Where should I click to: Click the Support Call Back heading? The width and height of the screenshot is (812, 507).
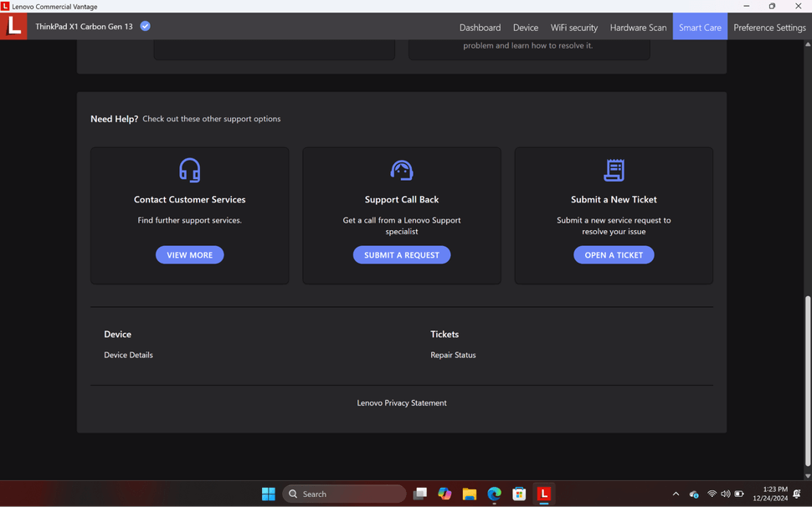coord(401,199)
